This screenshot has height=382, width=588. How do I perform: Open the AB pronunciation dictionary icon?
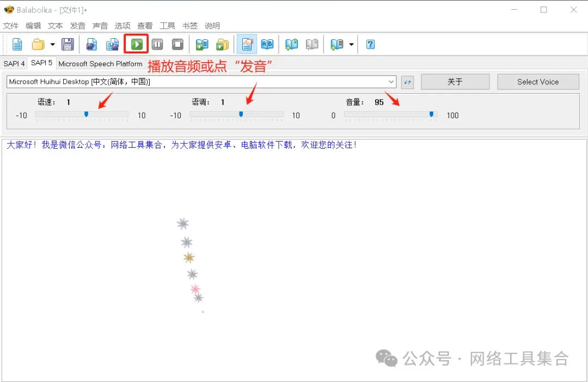(x=267, y=44)
